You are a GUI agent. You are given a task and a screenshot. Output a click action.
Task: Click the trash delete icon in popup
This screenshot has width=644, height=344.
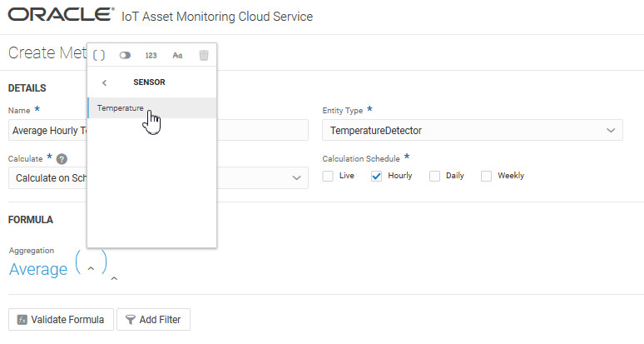(x=204, y=55)
